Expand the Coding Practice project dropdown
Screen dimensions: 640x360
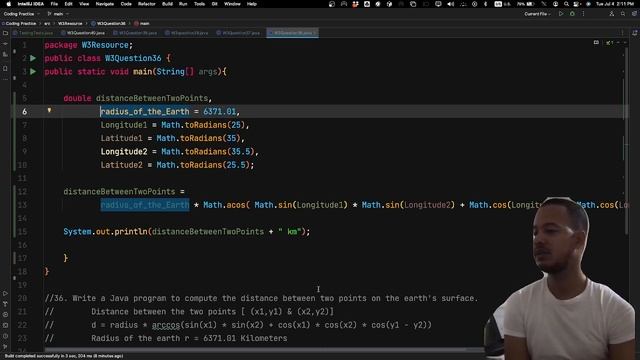[21, 14]
